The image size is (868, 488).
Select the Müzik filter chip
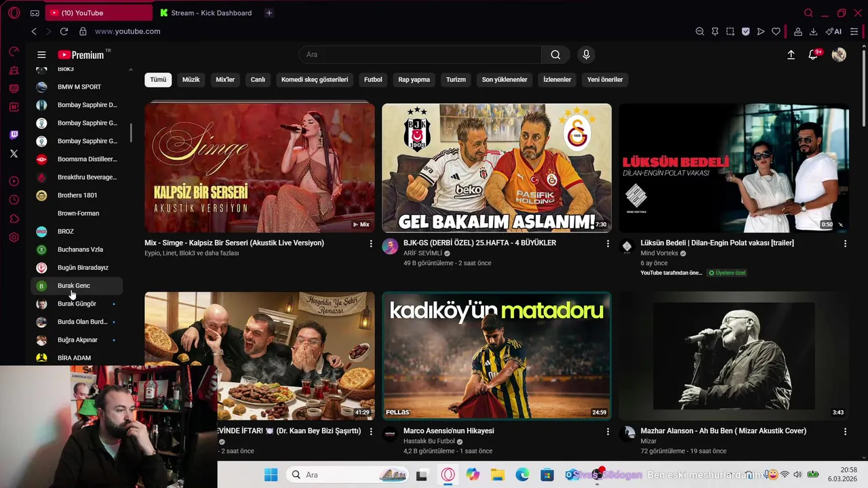pyautogui.click(x=191, y=79)
